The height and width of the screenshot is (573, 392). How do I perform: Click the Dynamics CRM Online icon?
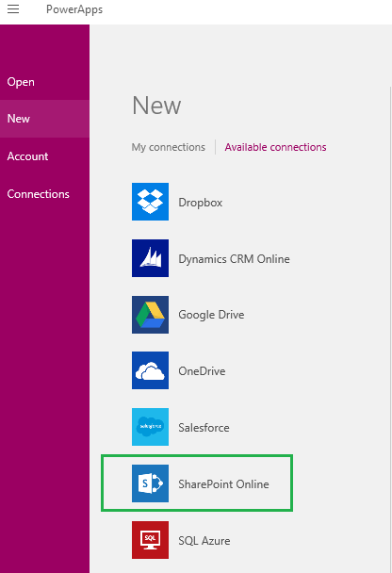pos(150,258)
